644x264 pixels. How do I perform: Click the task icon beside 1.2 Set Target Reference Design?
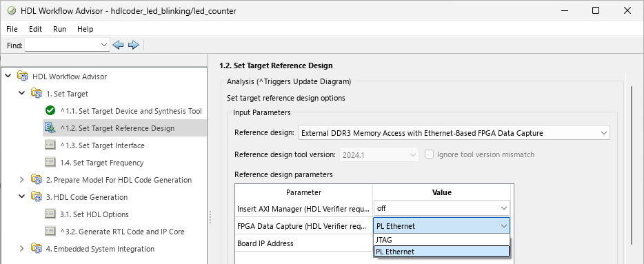(x=50, y=128)
